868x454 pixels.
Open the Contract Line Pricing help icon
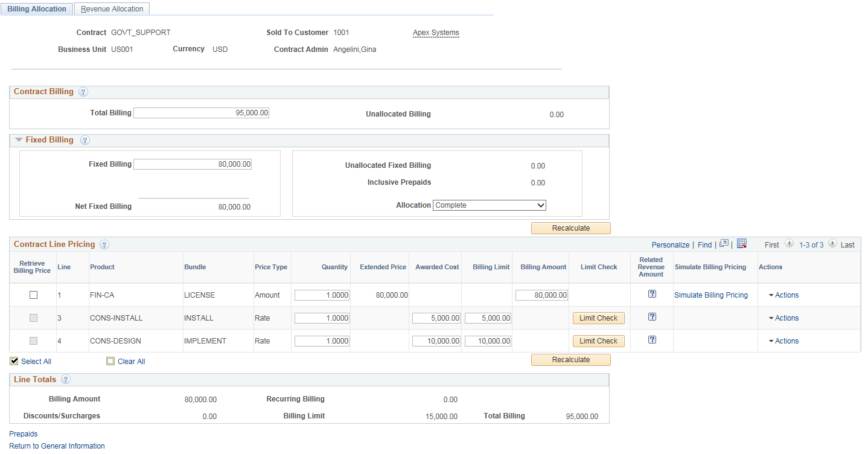coord(104,245)
